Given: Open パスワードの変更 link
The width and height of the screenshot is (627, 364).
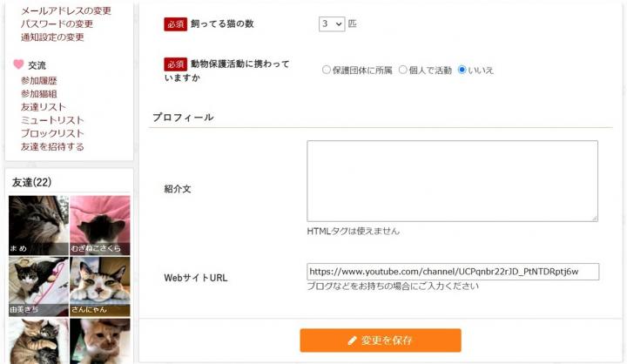Looking at the screenshot, I should pos(57,24).
